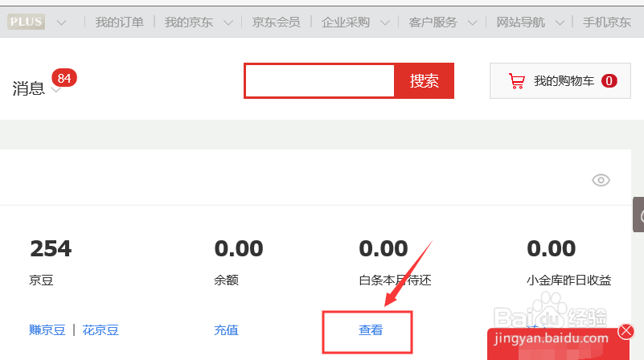Viewport: 644px width, 360px height.
Task: Open the 消息 messages menu
Action: 28,88
